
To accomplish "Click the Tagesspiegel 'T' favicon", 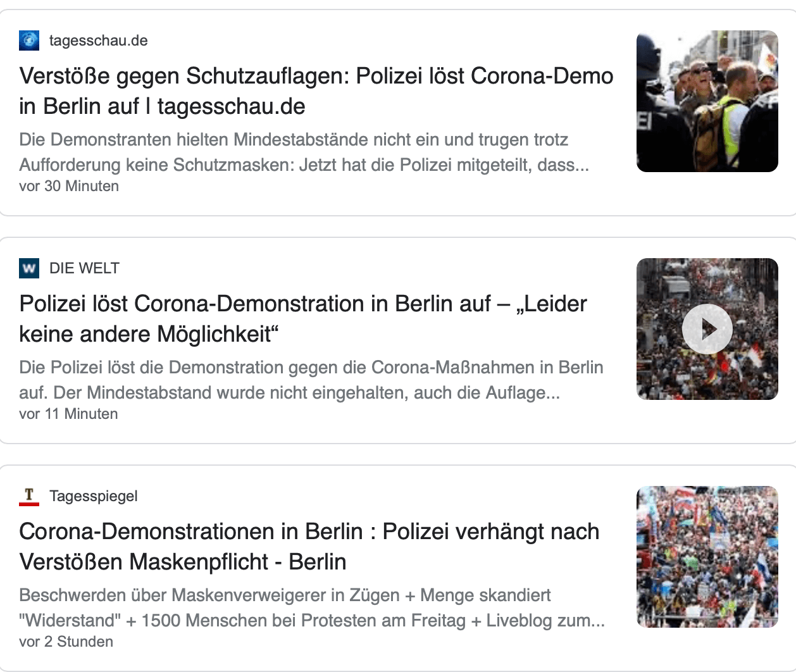I will coord(29,496).
